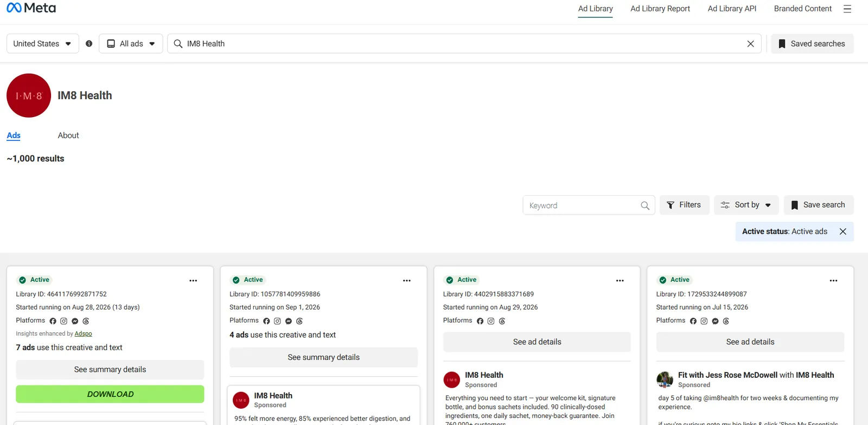868x425 pixels.
Task: Open options for ad 1729533244899087
Action: coord(834,280)
